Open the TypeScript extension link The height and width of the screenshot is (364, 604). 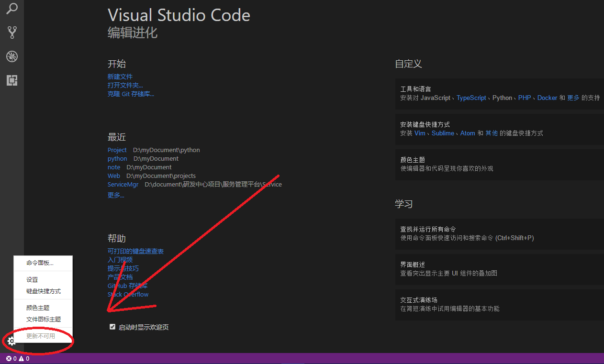[471, 98]
